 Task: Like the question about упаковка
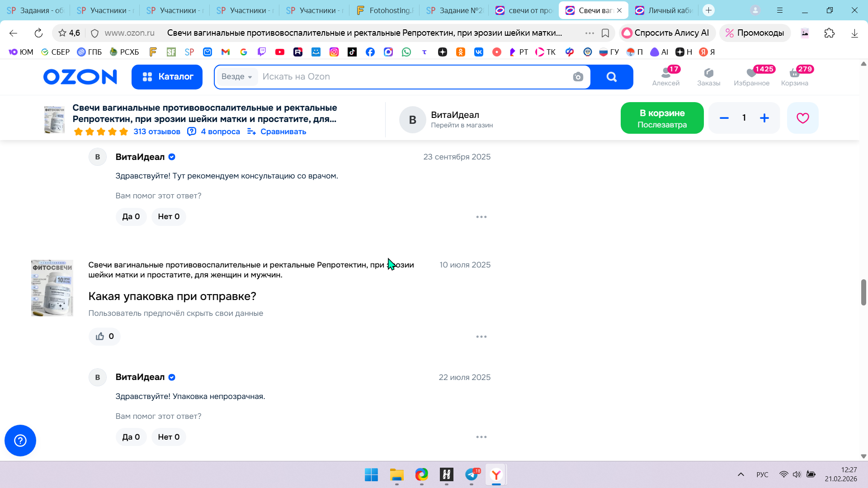click(104, 336)
